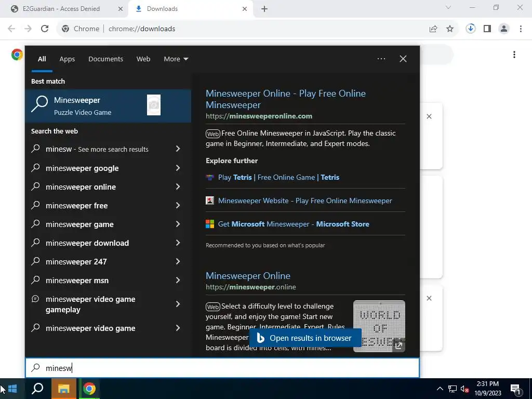
Task: Open the network status tray icon
Action: point(453,389)
